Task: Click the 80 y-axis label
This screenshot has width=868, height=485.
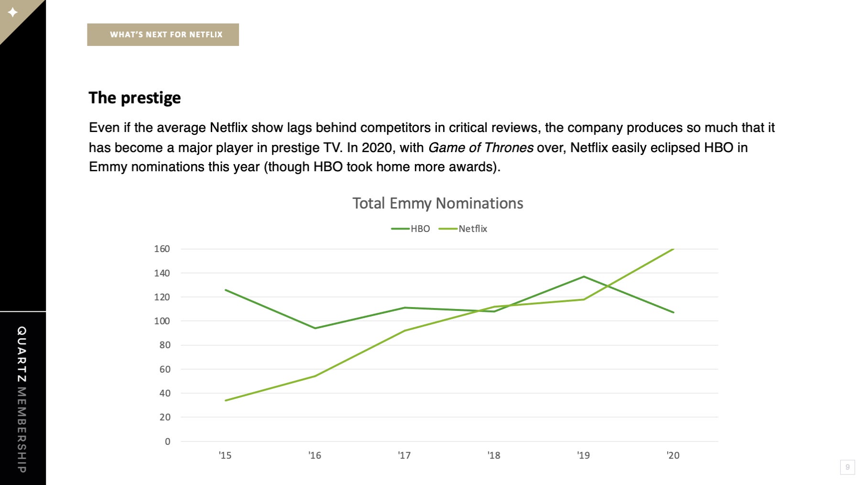Action: click(x=164, y=345)
